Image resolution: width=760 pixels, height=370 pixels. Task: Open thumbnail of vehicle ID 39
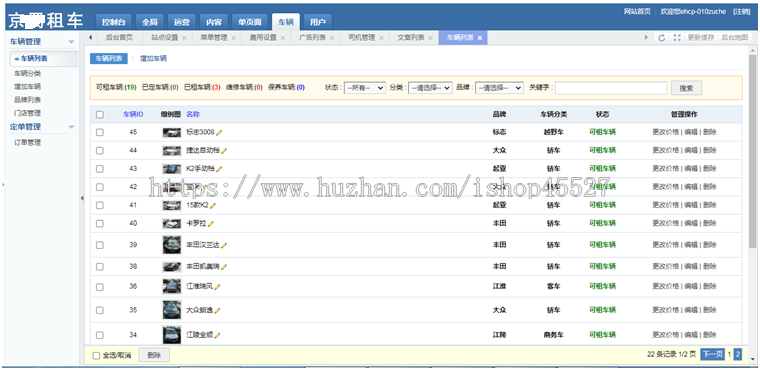point(172,245)
